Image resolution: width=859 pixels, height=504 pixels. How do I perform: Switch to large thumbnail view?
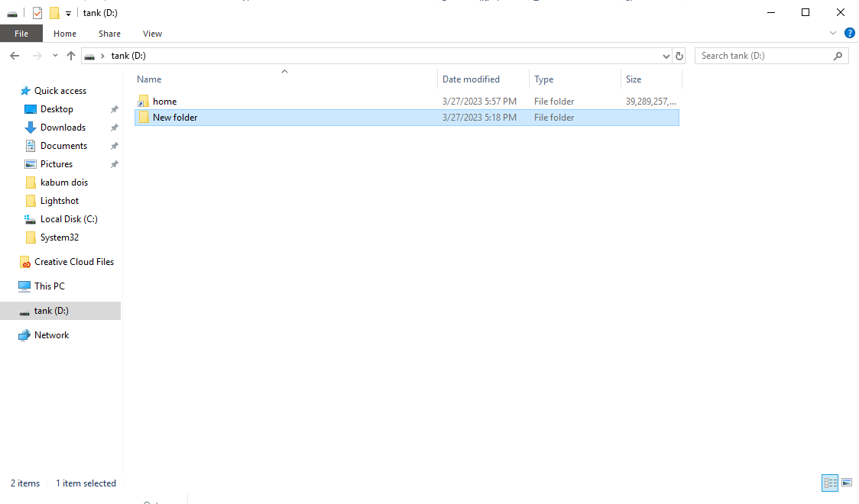click(847, 483)
